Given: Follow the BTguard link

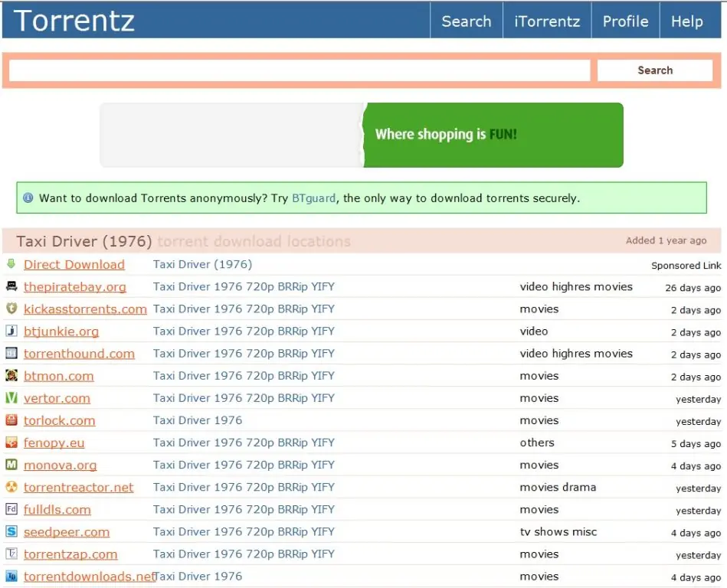Looking at the screenshot, I should pos(313,198).
